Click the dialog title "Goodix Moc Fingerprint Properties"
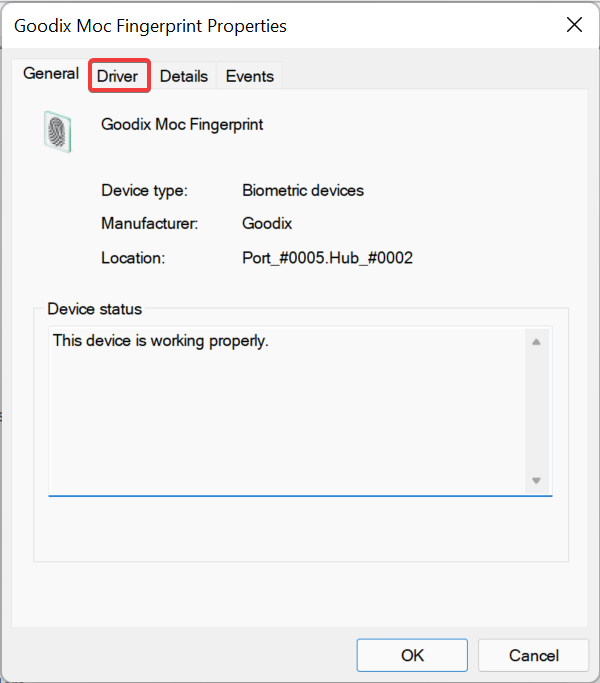 [150, 26]
